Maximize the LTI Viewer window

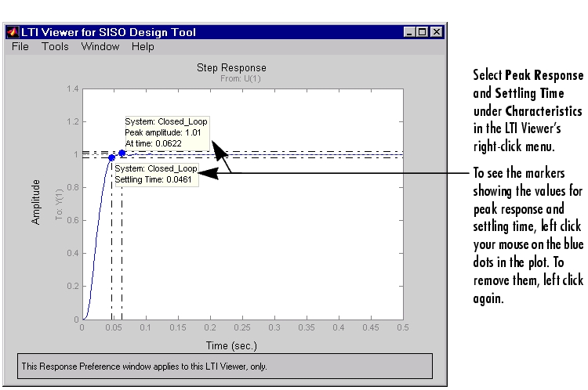click(x=423, y=32)
